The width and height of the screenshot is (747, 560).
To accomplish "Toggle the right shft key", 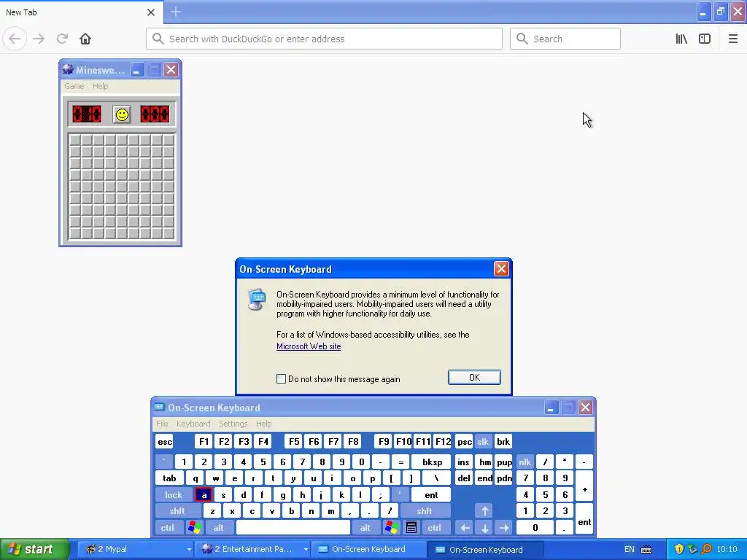I will tap(425, 511).
